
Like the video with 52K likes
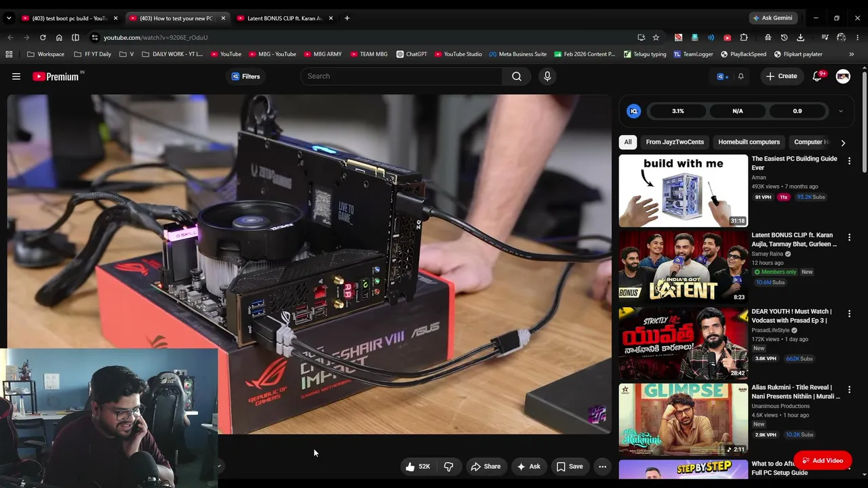418,466
